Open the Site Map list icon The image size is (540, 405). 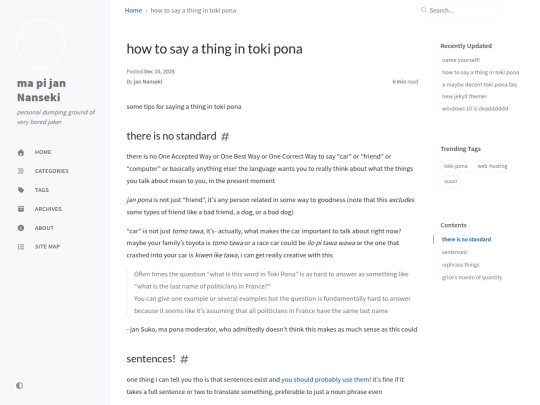tap(21, 247)
